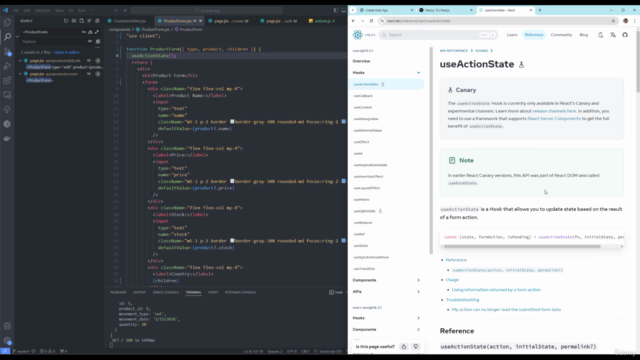Open the browser tab search dropdown
Viewport: 640px width, 360px height.
[353, 10]
